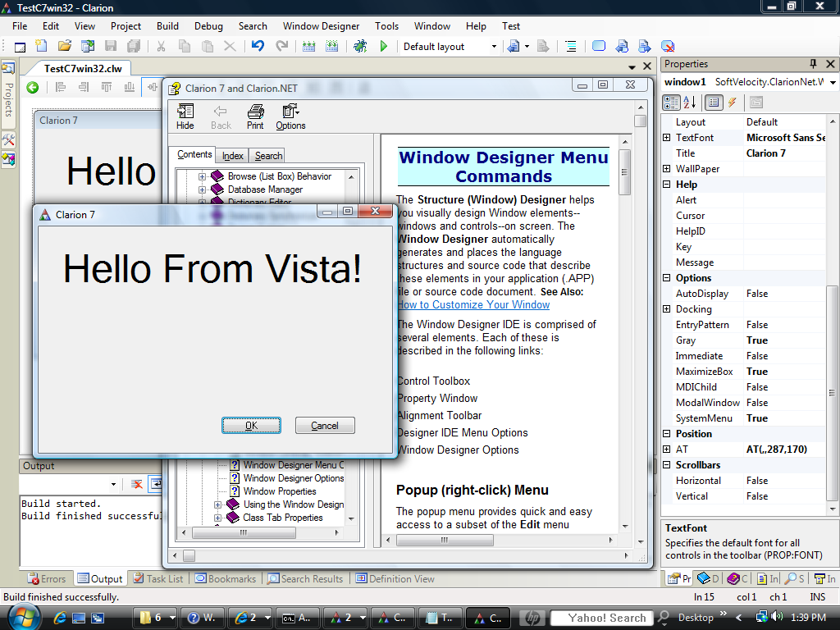Screen dimensions: 840x630
Task: Click the green back arrow in designer
Action: coord(33,87)
